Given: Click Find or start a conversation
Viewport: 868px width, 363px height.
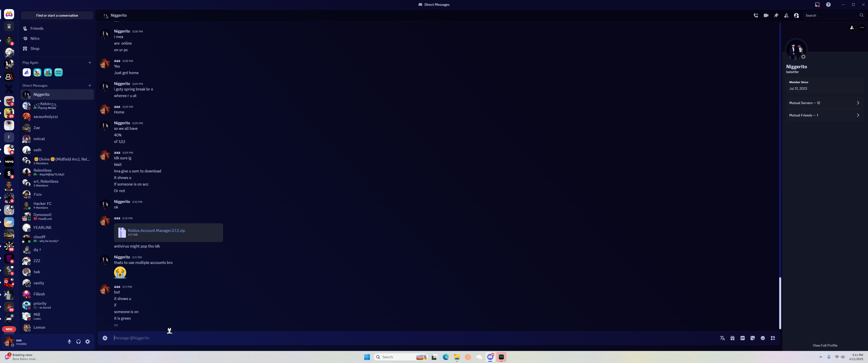Looking at the screenshot, I should [57, 15].
